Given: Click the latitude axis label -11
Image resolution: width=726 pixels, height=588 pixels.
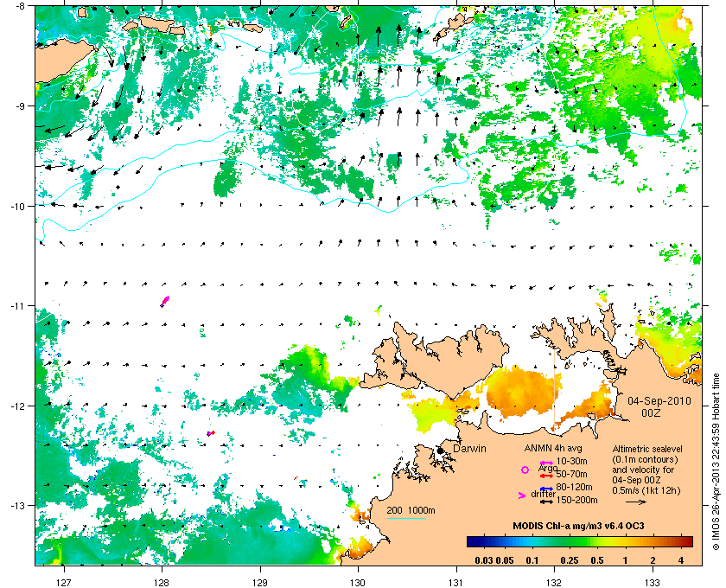Looking at the screenshot, I should click(x=18, y=306).
